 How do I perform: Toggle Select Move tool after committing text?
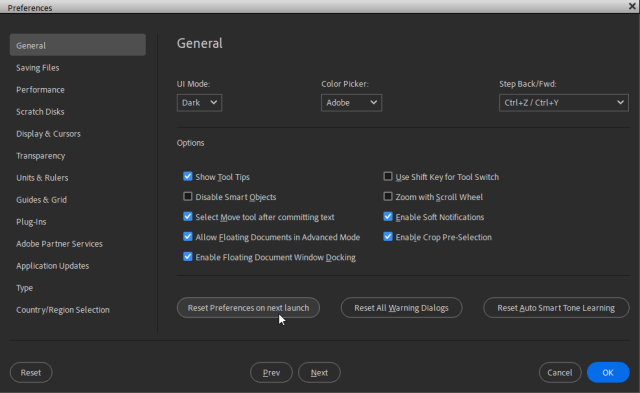click(188, 216)
